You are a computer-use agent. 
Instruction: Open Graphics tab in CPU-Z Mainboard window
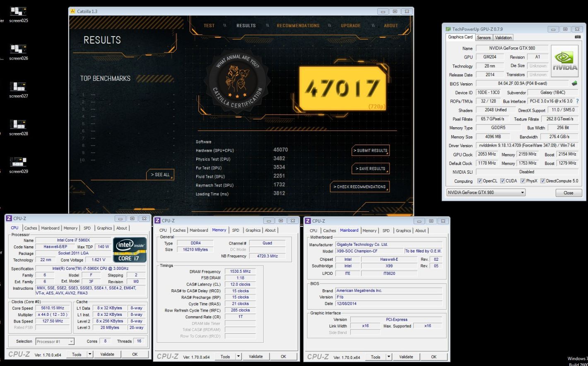(x=403, y=230)
